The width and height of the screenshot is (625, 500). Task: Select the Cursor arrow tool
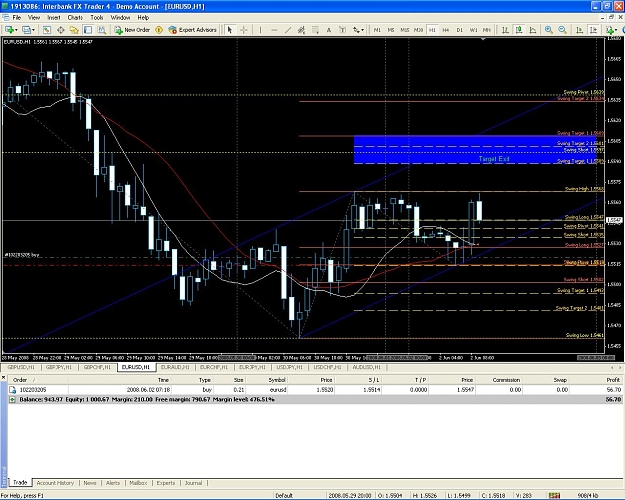(230, 30)
